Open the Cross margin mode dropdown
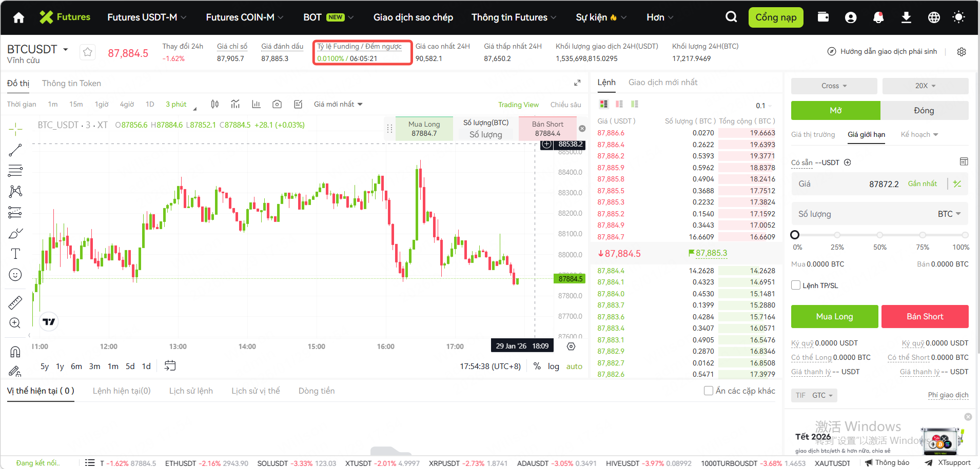 tap(834, 86)
